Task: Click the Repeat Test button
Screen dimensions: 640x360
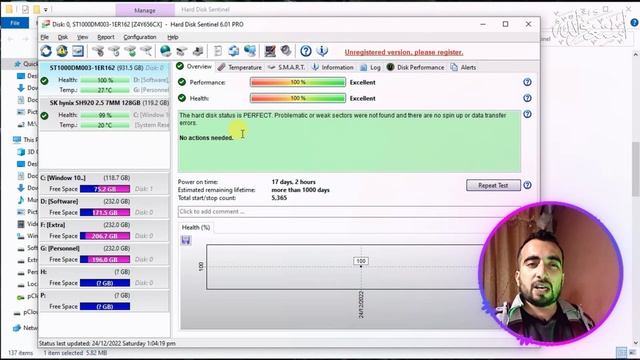Action: tap(493, 185)
